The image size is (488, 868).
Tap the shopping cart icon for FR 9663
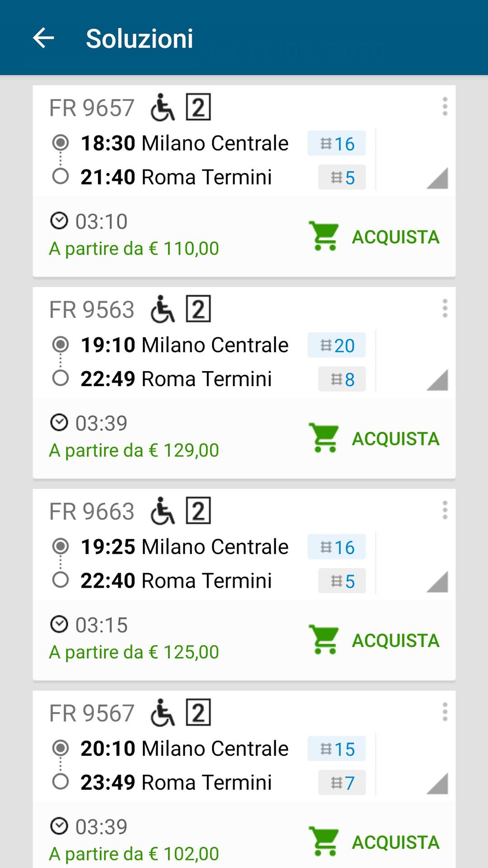coord(324,640)
